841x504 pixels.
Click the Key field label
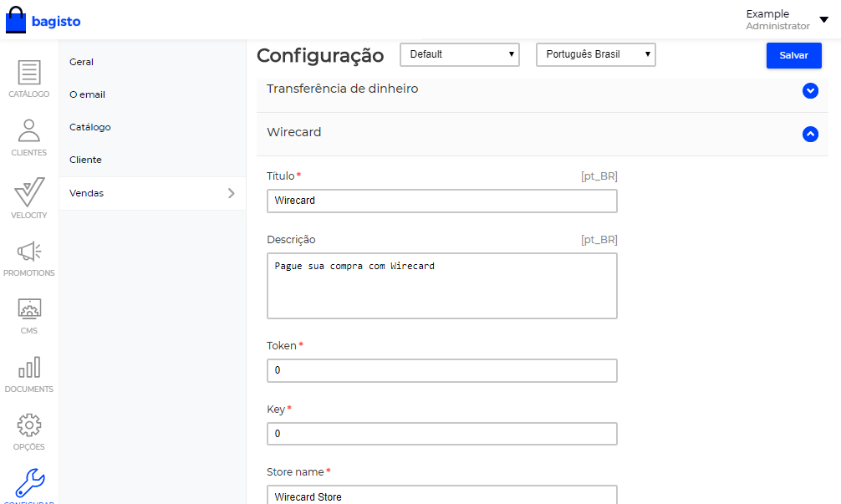[x=276, y=409]
